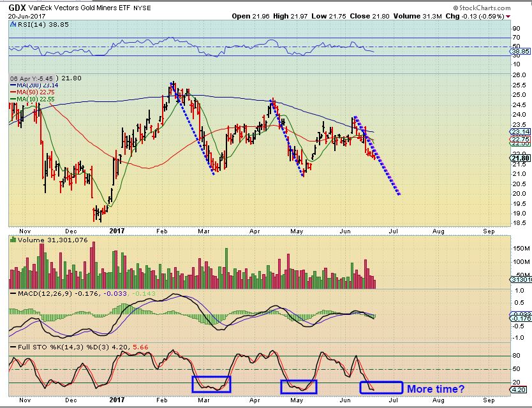This screenshot has height=408, width=532.
Task: Click the 90 level on RSI axis
Action: pyautogui.click(x=516, y=29)
